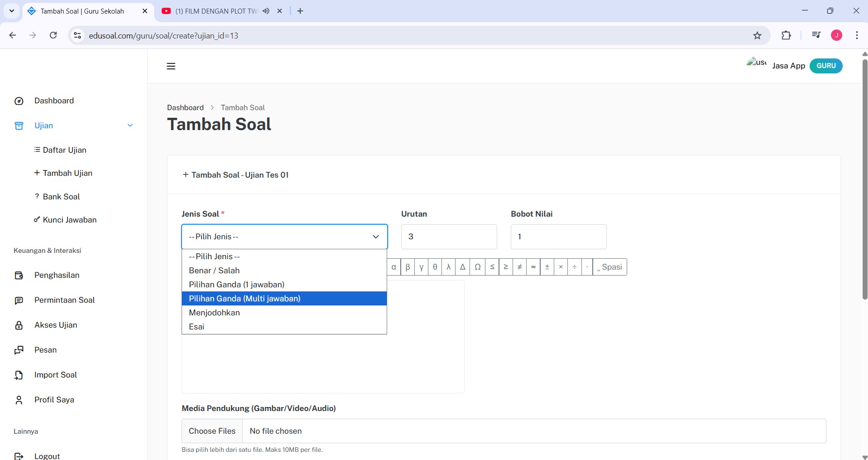The height and width of the screenshot is (460, 868).
Task: Collapse the Ujian sidebar menu
Action: click(130, 126)
